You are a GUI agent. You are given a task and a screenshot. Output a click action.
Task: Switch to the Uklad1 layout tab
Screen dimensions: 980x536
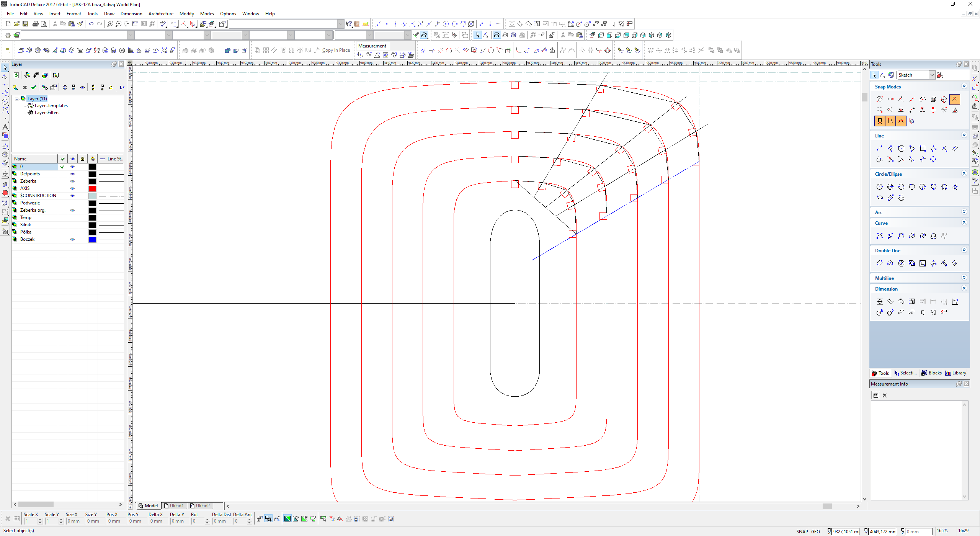click(x=174, y=506)
